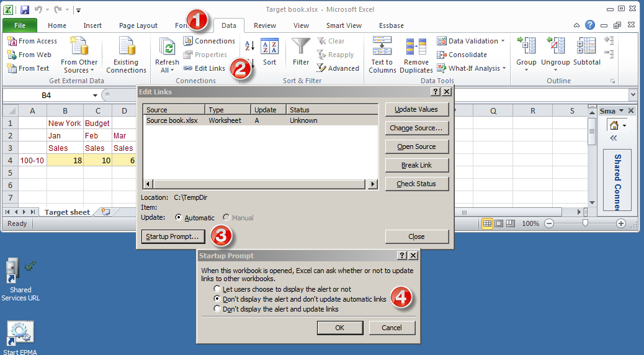The height and width of the screenshot is (355, 644).
Task: Sort A to Z ascending icon
Action: (249, 45)
